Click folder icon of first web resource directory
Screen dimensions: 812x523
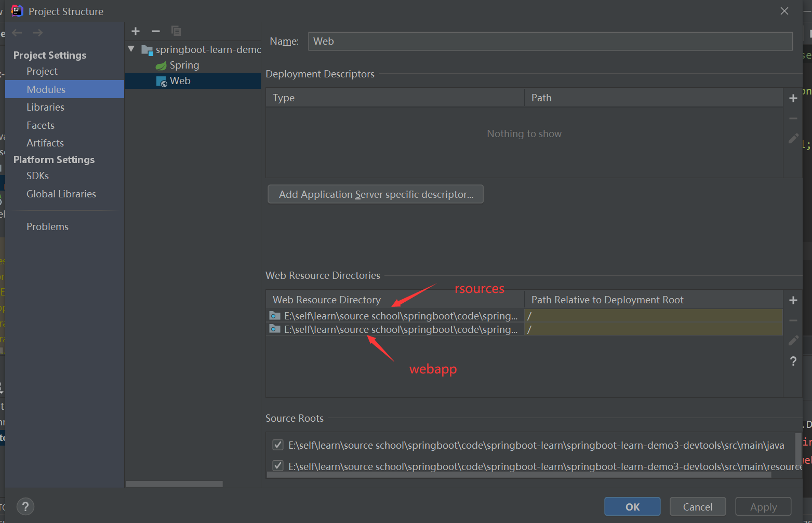pyautogui.click(x=275, y=316)
